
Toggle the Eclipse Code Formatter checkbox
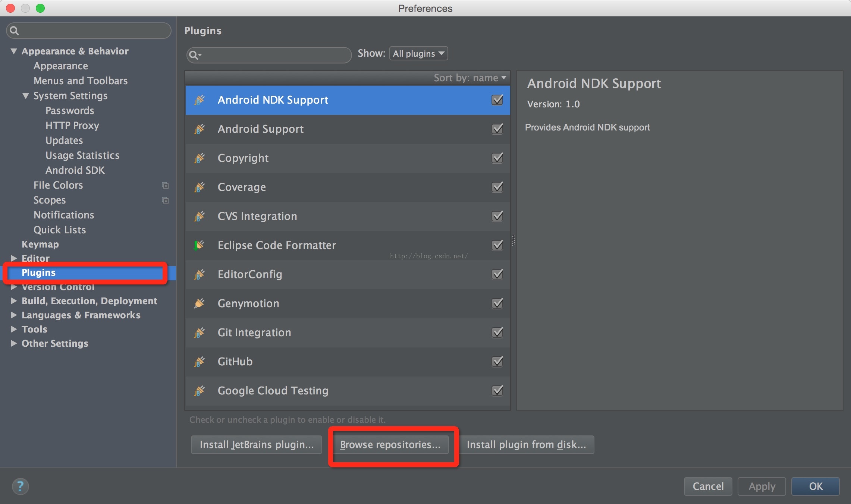tap(497, 245)
